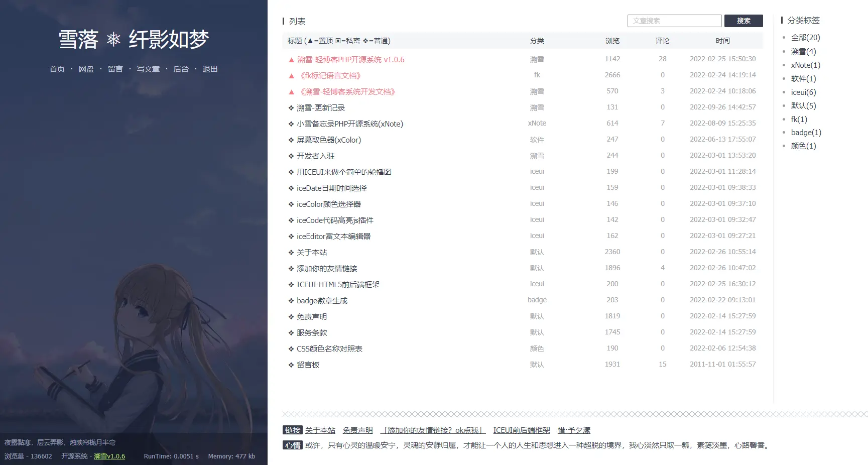Open iceEditor富文本编辑器 article
This screenshot has width=868, height=465.
click(333, 237)
